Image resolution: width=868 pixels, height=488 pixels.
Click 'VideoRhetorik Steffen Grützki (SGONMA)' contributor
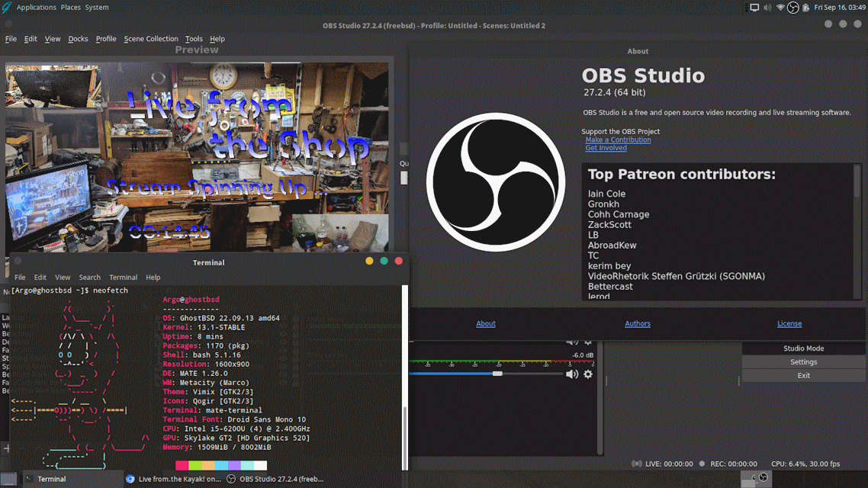tap(677, 276)
